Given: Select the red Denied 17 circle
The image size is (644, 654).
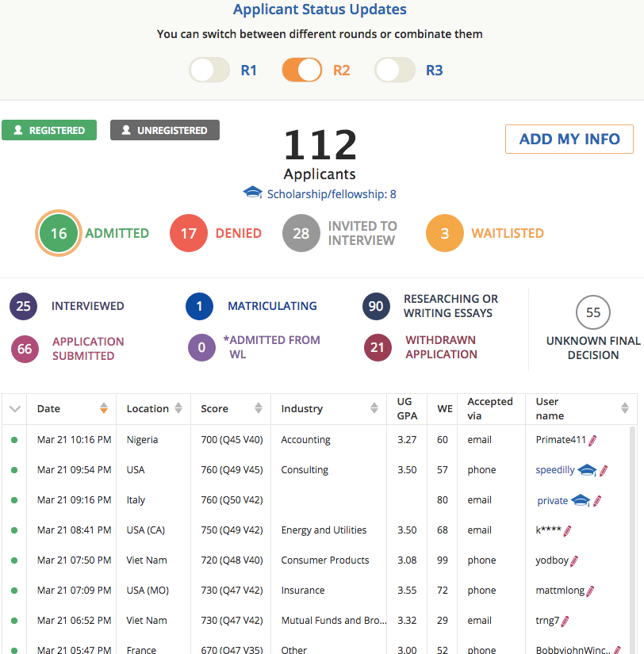Looking at the screenshot, I should click(x=189, y=233).
